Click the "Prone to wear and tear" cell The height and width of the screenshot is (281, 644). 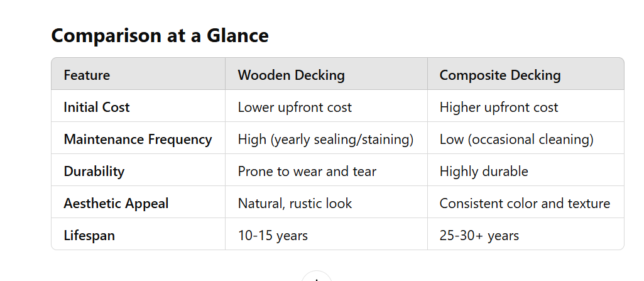[307, 172]
